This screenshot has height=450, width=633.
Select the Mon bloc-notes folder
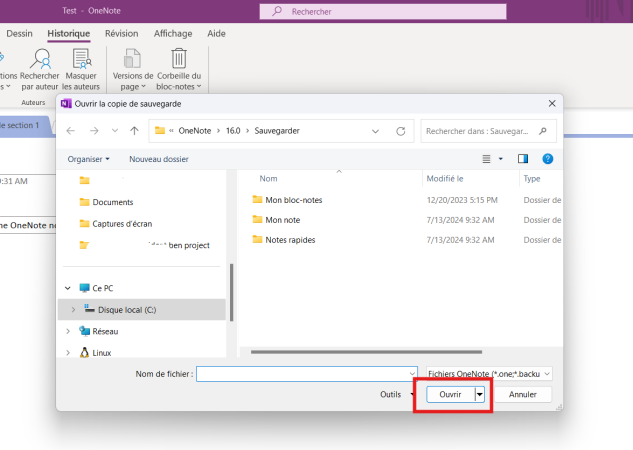point(294,200)
